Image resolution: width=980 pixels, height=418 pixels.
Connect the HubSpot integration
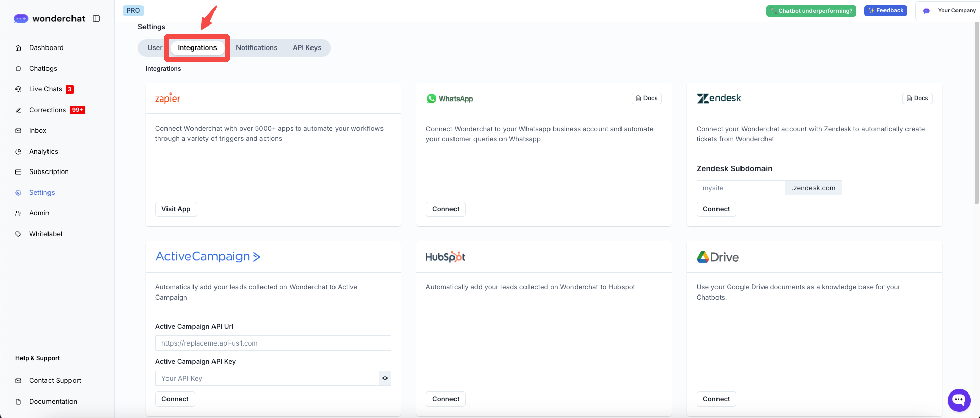(x=445, y=399)
